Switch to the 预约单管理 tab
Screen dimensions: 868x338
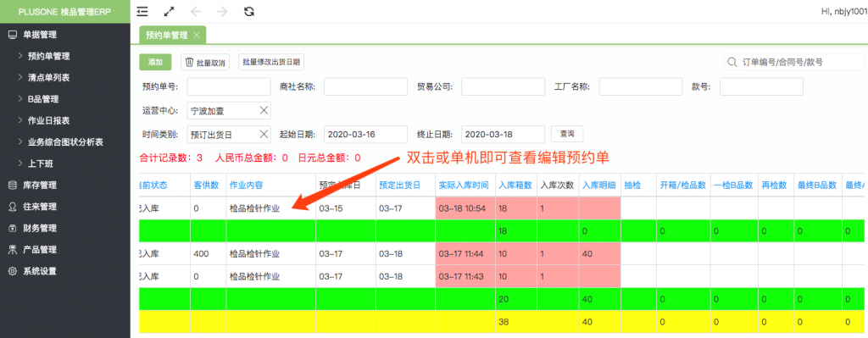[172, 35]
